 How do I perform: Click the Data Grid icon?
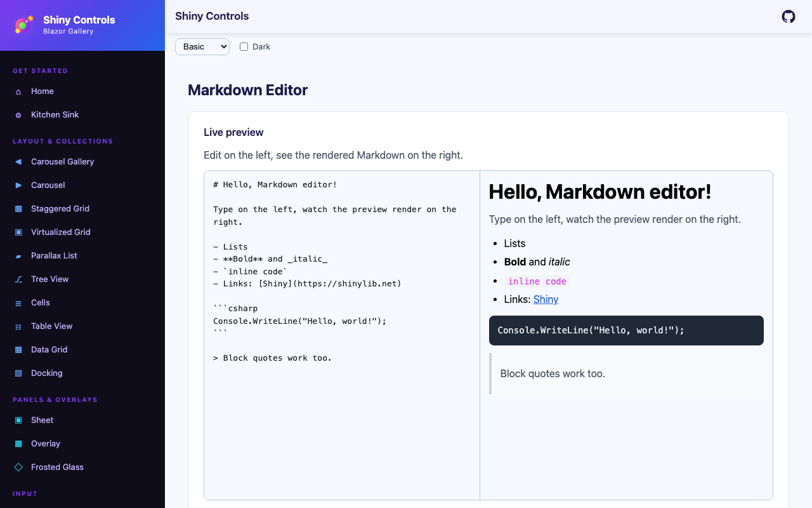click(18, 350)
